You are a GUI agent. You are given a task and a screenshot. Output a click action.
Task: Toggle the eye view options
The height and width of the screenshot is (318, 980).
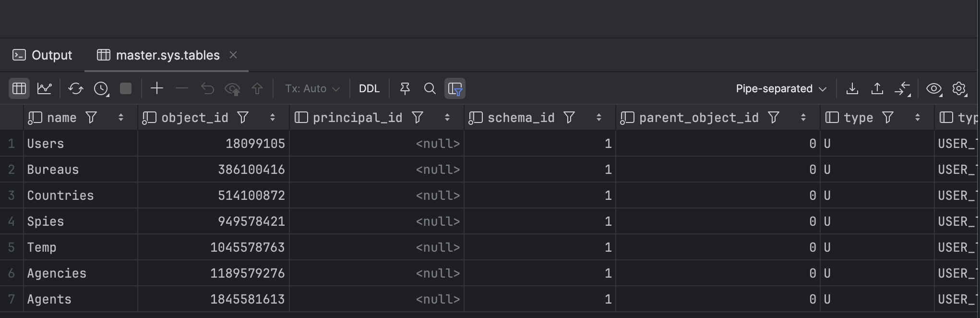click(x=933, y=89)
